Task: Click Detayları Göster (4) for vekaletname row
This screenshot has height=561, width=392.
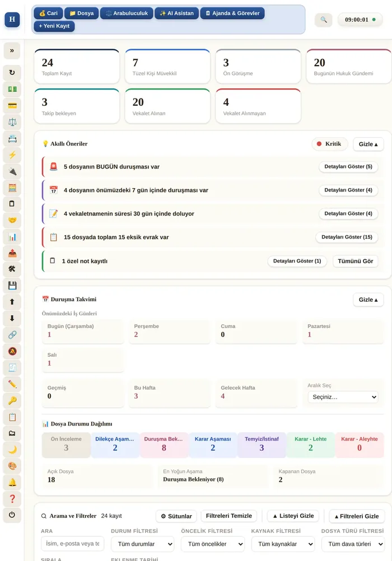Action: click(348, 214)
